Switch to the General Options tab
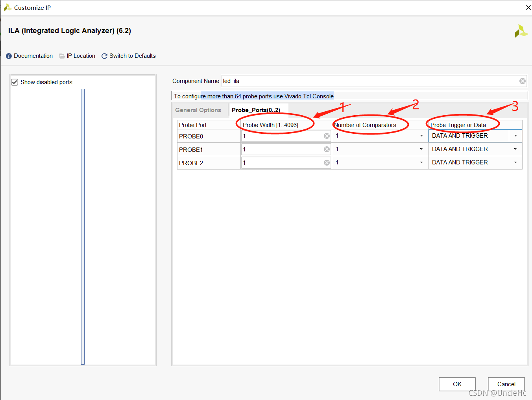532x400 pixels. (198, 110)
